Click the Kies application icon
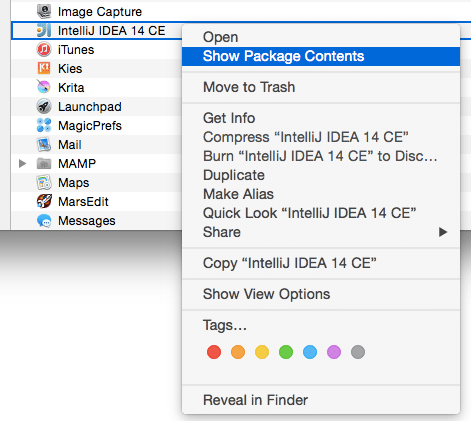The image size is (471, 421). (x=44, y=68)
